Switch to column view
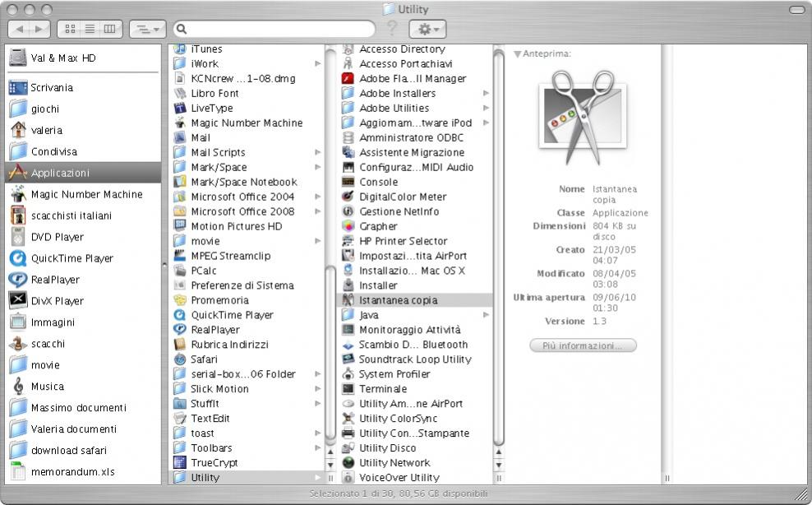Screen dimensions: 812x505 (110, 29)
